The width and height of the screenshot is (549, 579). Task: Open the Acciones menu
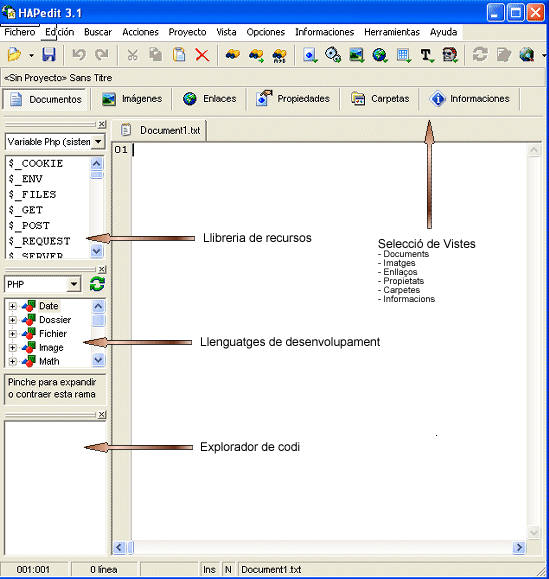click(140, 32)
